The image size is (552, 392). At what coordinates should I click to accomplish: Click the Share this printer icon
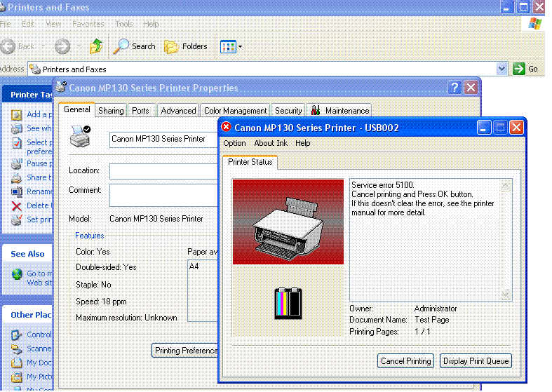17,177
